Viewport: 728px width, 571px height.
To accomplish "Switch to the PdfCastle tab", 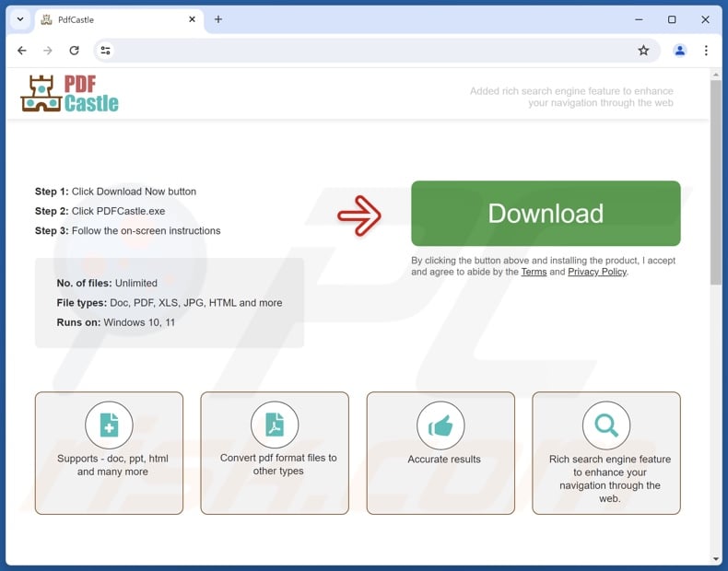I will [x=118, y=20].
